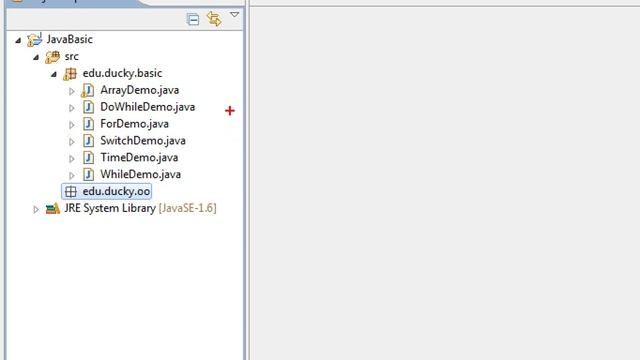Click the Collapse All toolbar icon
This screenshot has height=360, width=640.
[193, 19]
